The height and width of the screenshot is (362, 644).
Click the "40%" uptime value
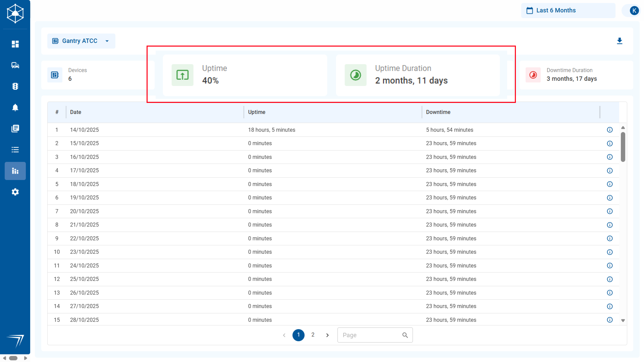[210, 80]
